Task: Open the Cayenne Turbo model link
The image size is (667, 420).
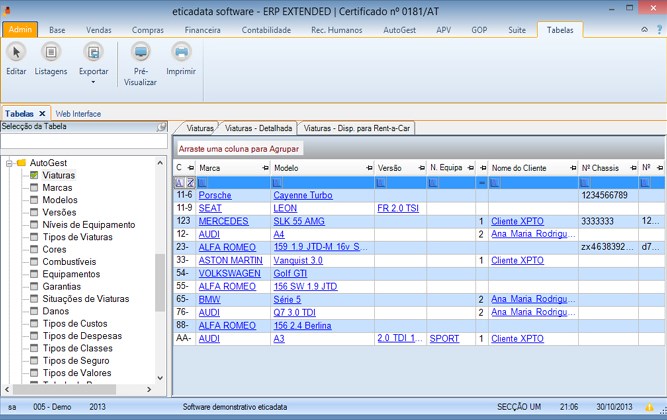Action: point(302,195)
